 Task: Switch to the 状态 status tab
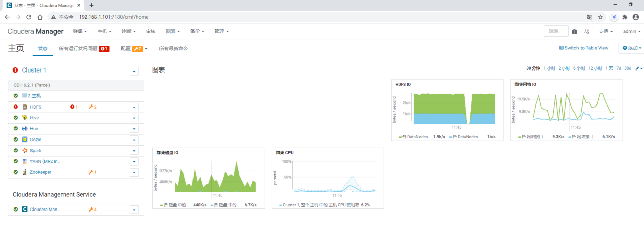43,49
